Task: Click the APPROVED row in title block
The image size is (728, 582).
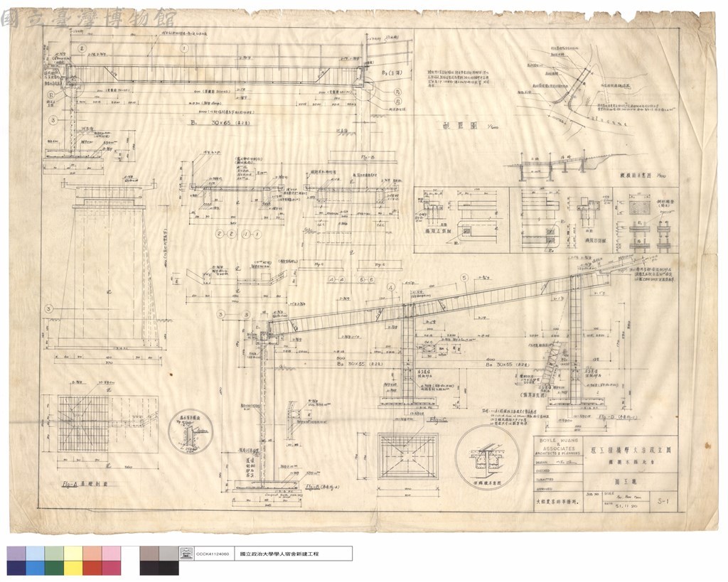Action: click(557, 487)
